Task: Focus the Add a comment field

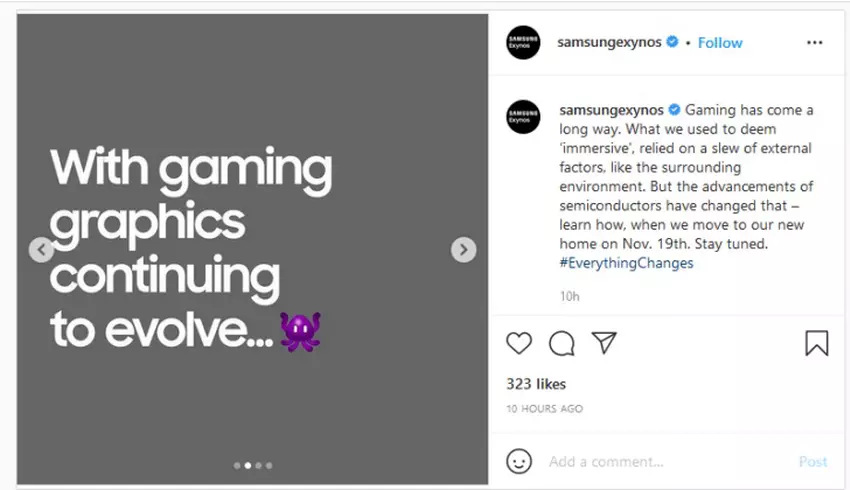Action: coord(660,462)
